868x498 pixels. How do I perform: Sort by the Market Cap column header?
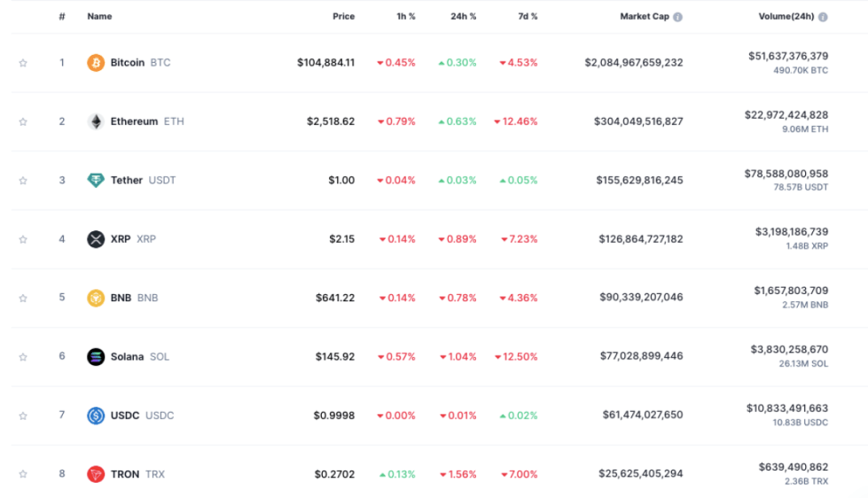pyautogui.click(x=645, y=17)
